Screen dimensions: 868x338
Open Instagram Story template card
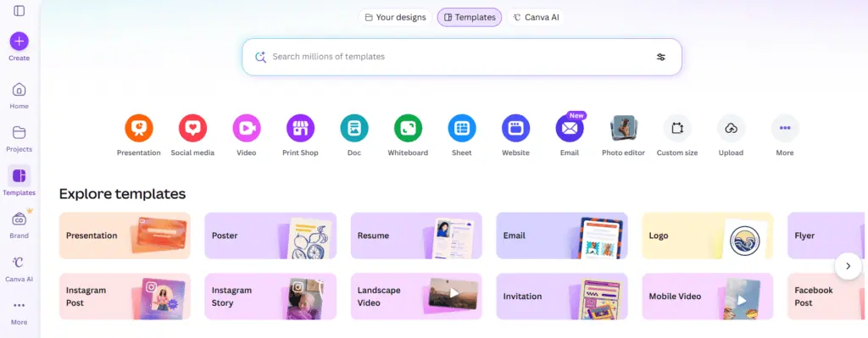[270, 296]
